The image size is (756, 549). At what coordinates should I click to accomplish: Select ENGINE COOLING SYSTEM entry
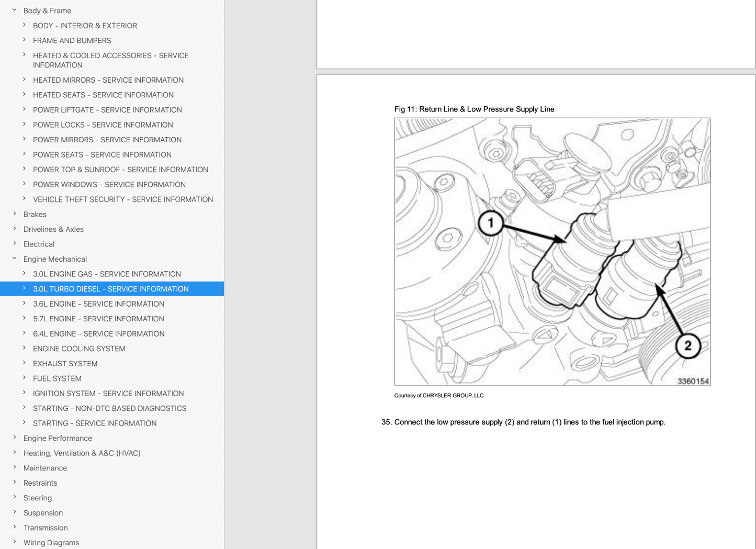[x=79, y=349]
